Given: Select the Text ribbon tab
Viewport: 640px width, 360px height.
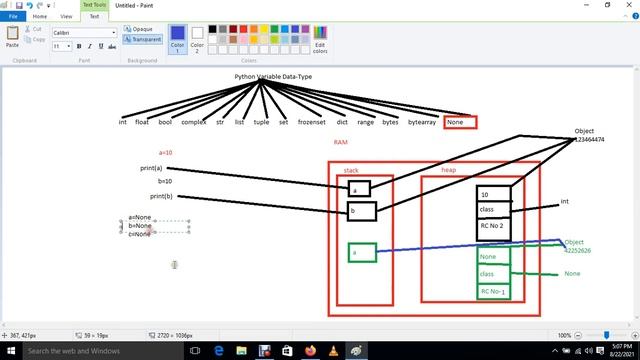Looking at the screenshot, I should click(94, 16).
